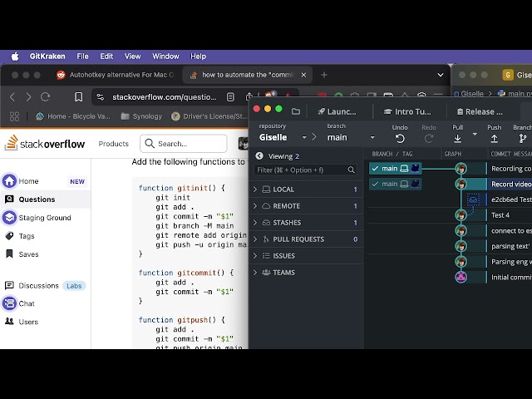Click the Redo button in GitKraken toolbar
Image resolution: width=532 pixels, height=399 pixels.
pos(429,134)
